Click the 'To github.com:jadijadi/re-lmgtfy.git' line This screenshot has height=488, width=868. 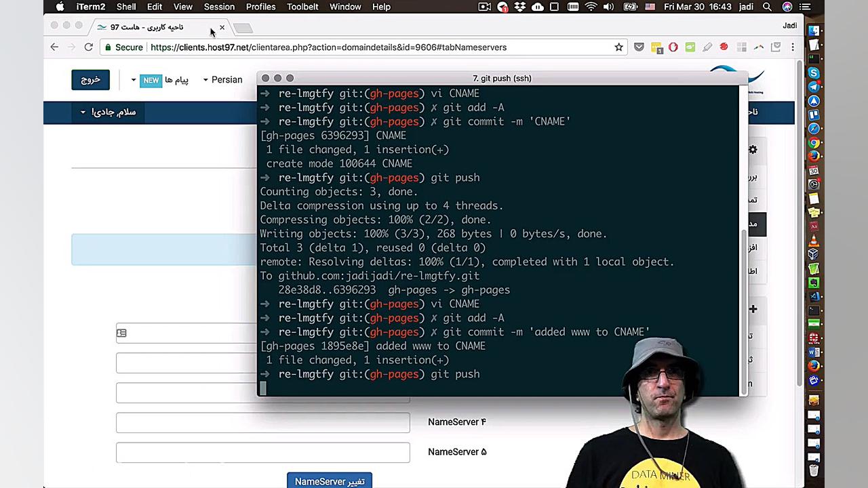[x=370, y=276]
